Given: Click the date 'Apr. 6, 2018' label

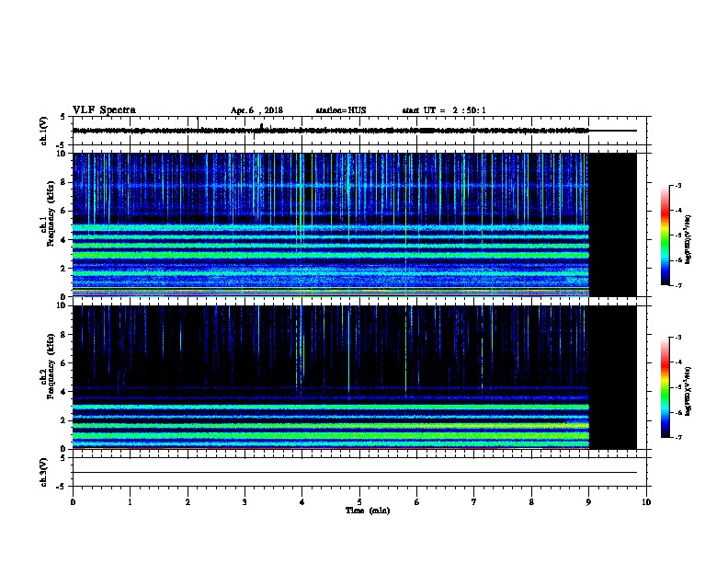Looking at the screenshot, I should [x=256, y=110].
